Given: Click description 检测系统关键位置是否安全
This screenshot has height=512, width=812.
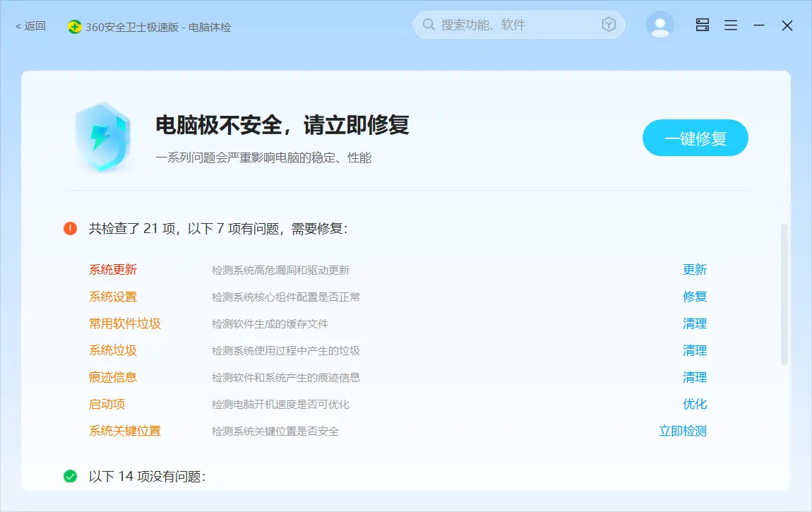Looking at the screenshot, I should pyautogui.click(x=275, y=431).
